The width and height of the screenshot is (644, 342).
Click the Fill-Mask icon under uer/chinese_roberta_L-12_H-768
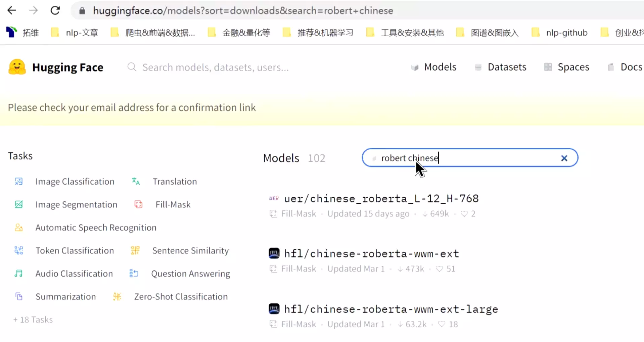click(273, 214)
